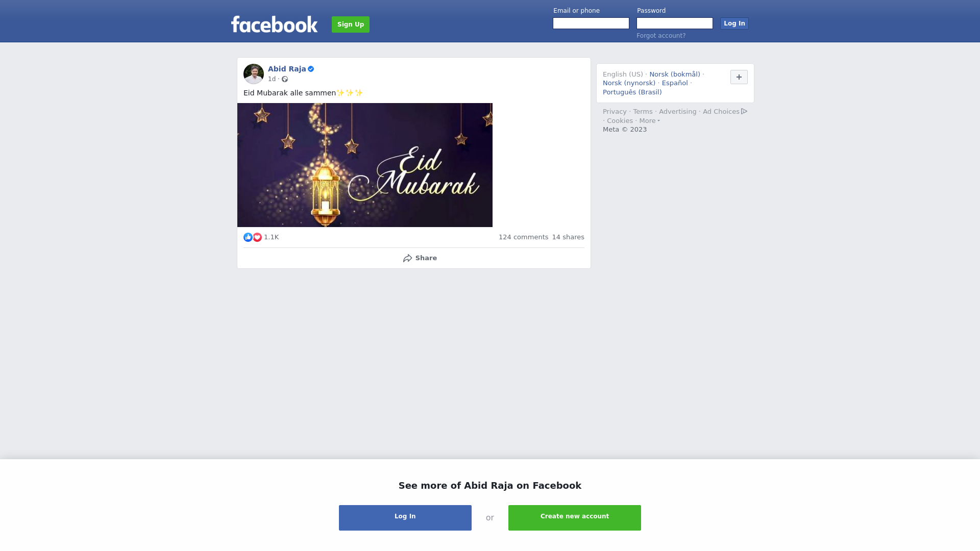
Task: Open the 124 comments link
Action: tap(523, 237)
